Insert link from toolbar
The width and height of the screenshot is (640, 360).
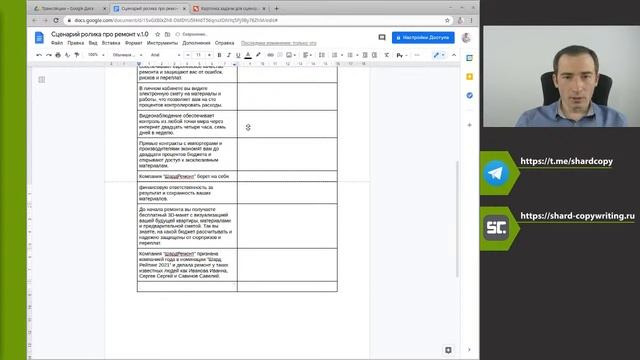click(270, 55)
